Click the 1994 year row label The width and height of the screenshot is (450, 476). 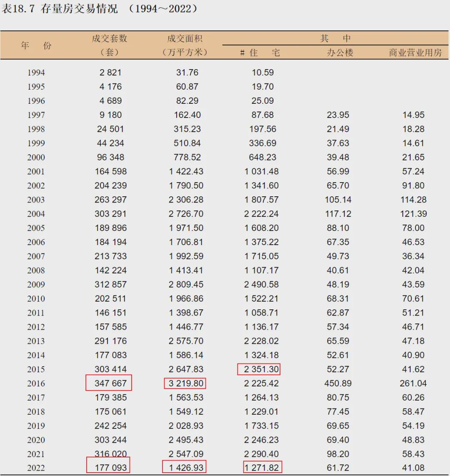click(36, 73)
